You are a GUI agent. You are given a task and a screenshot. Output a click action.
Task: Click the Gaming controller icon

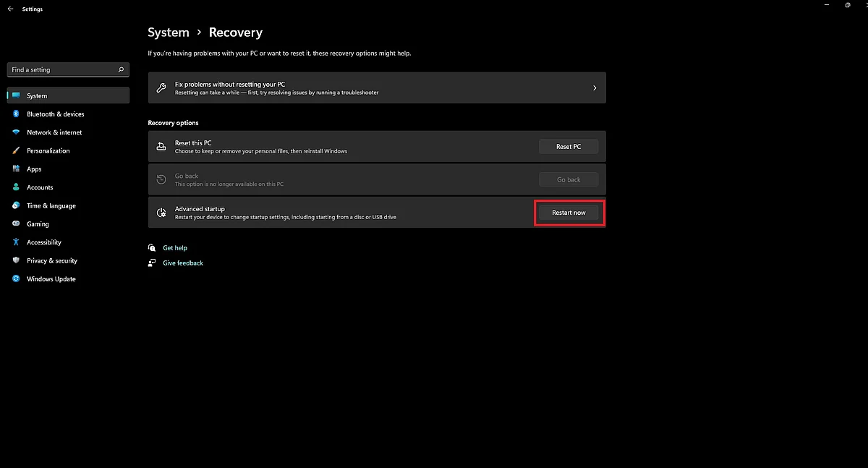point(16,224)
